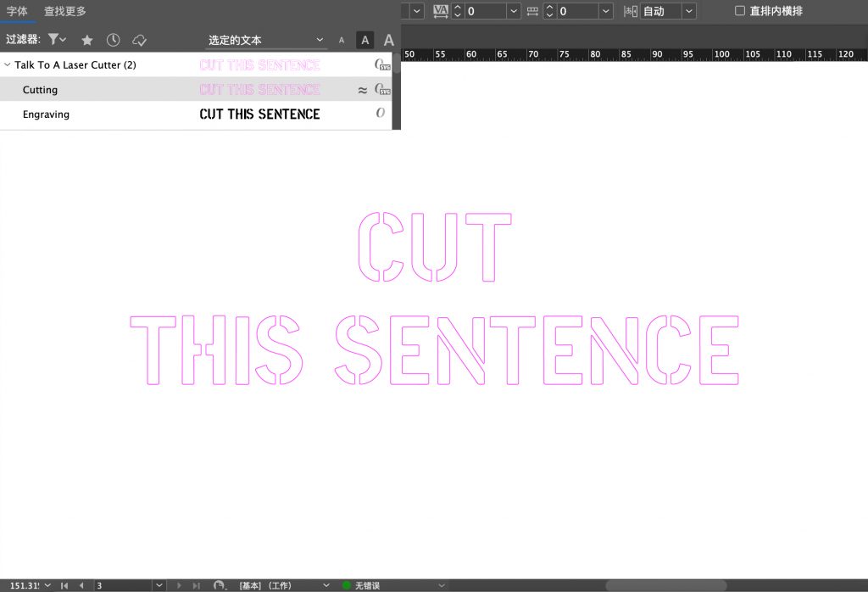Open the [基本] (工作) preflight profile dropdown
Screen dimensions: 868x592
(x=326, y=585)
